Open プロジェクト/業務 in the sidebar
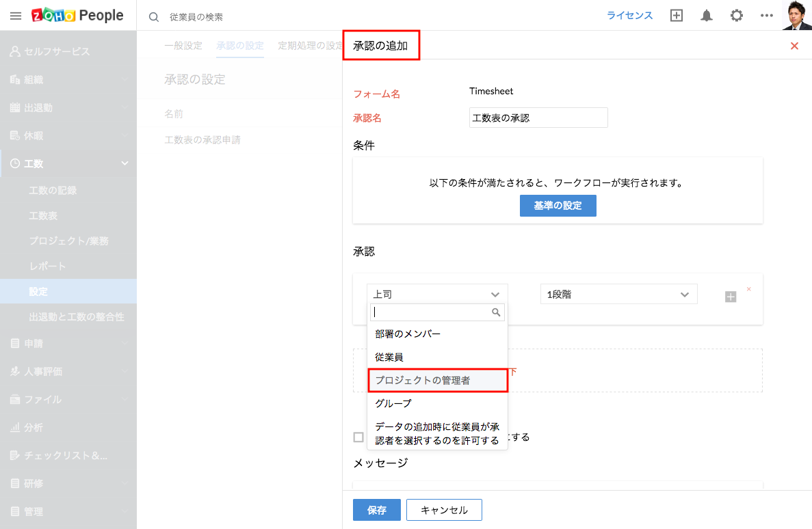 point(69,241)
